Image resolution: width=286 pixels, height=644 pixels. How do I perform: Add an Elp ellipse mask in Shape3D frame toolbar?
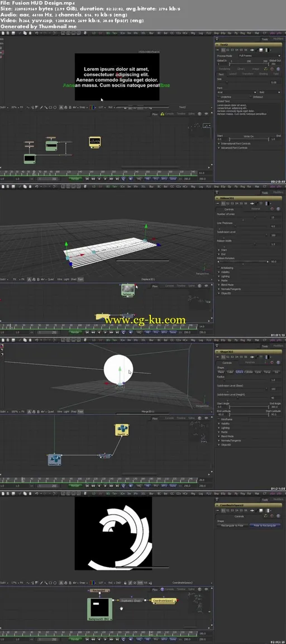point(229,340)
